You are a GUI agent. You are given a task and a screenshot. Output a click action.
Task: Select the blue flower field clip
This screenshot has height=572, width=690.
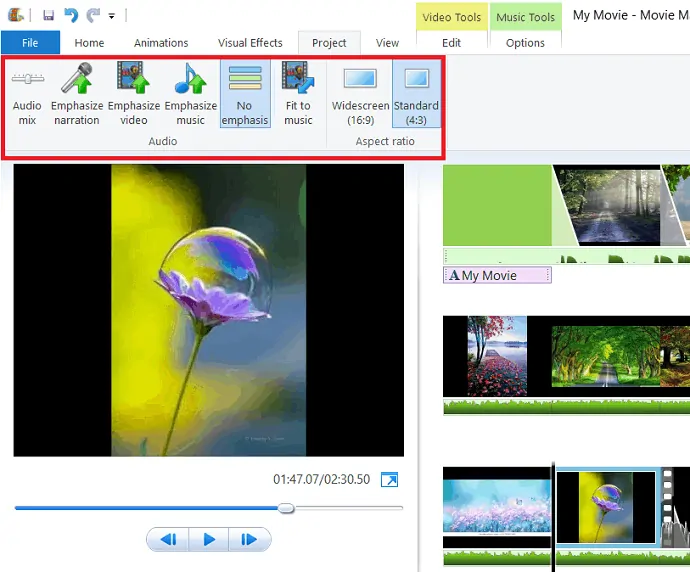[497, 507]
